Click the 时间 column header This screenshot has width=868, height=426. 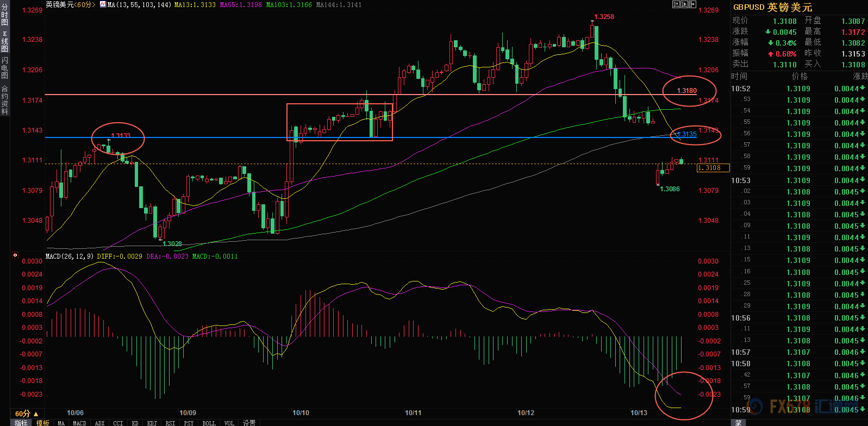[x=739, y=77]
